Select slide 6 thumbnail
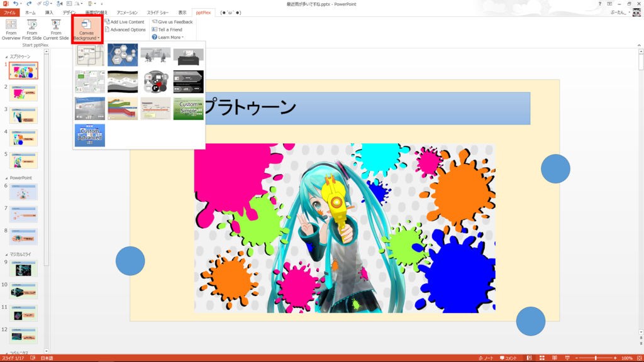The image size is (644, 362). [23, 192]
